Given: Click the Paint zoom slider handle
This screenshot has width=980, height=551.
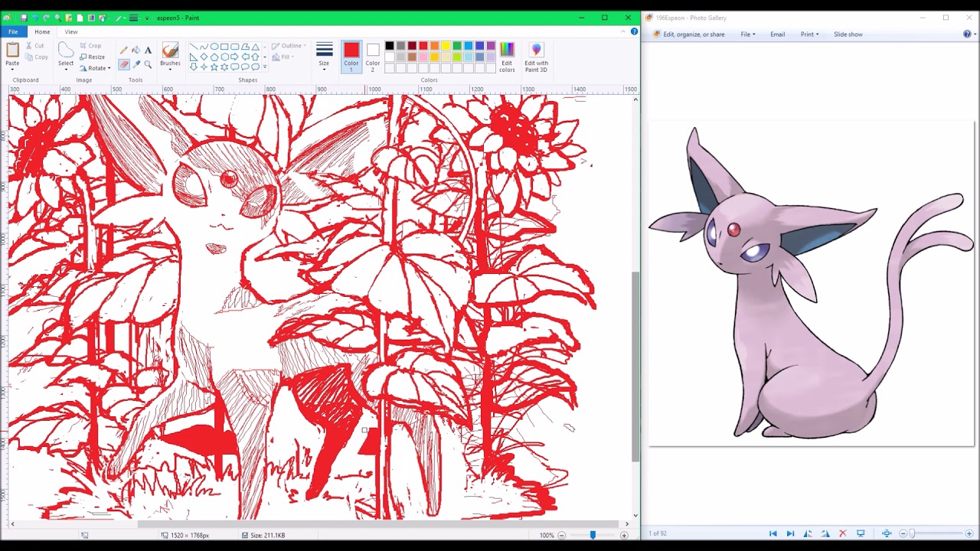Looking at the screenshot, I should click(x=593, y=535).
